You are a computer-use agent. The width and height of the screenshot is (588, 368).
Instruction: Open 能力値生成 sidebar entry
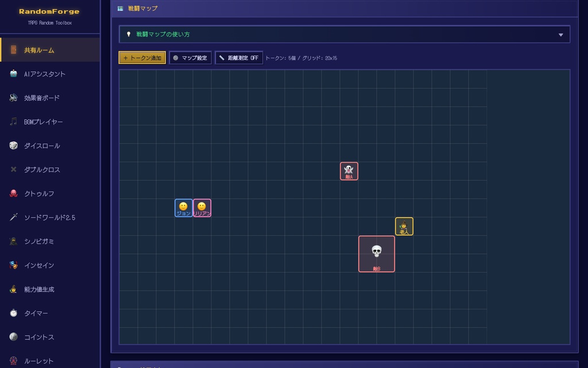point(50,289)
